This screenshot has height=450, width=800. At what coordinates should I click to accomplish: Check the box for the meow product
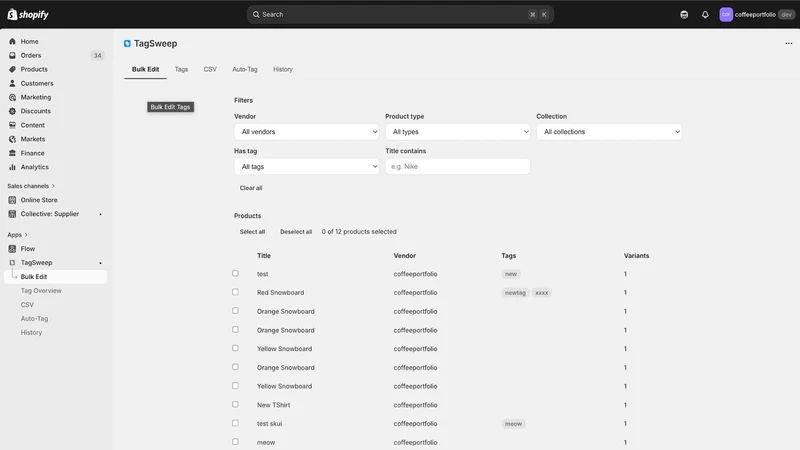point(235,442)
